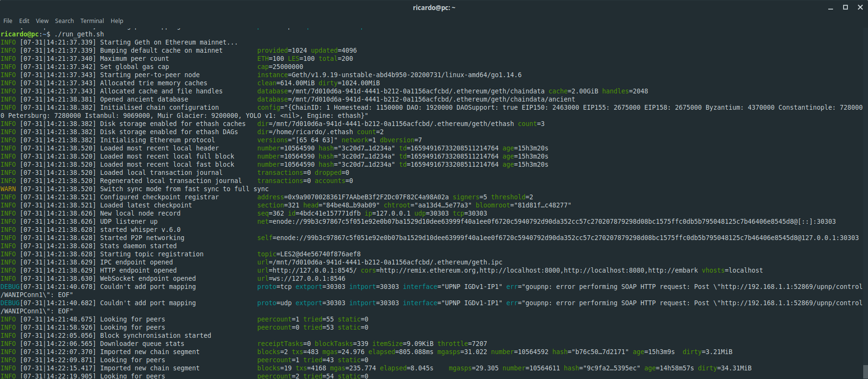Click the terminal vertical scrollbar thumb

click(x=865, y=372)
